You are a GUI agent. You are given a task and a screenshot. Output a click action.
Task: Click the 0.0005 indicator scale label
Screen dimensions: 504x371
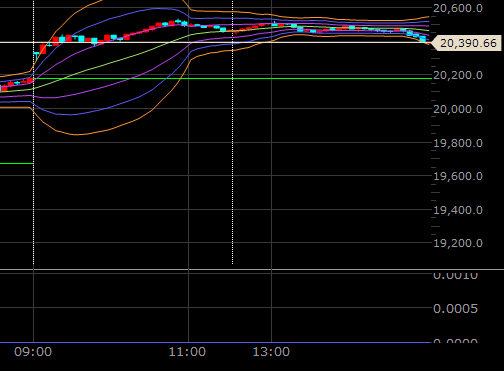coord(455,309)
